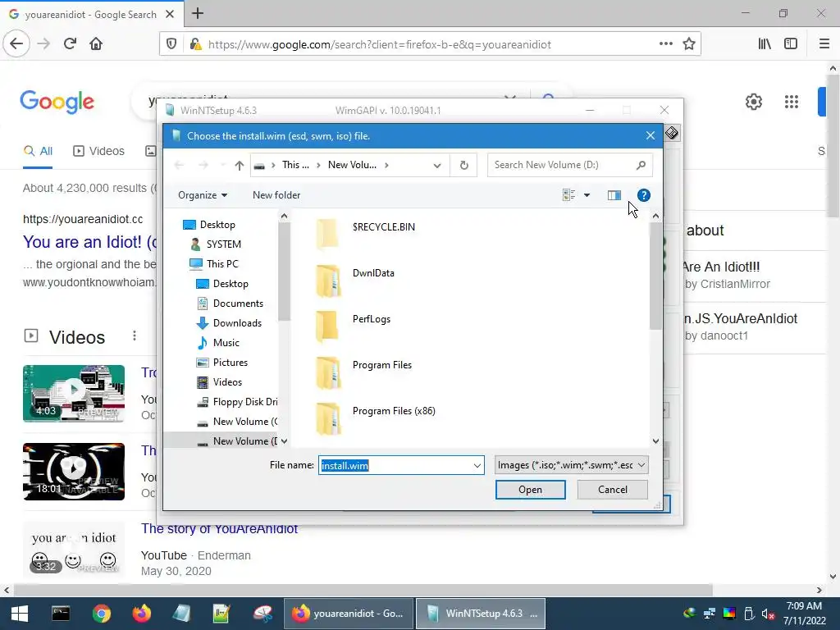Open Google apps grid icon
Screen dimensions: 840x630
(792, 101)
